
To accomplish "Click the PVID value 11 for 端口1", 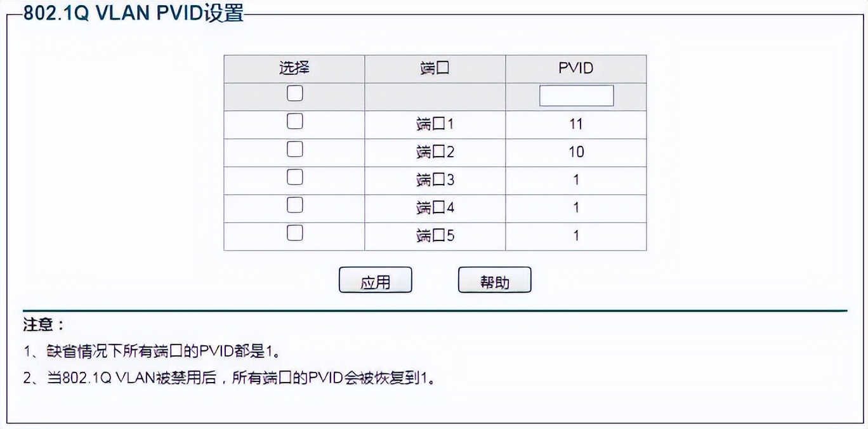I will (x=575, y=124).
